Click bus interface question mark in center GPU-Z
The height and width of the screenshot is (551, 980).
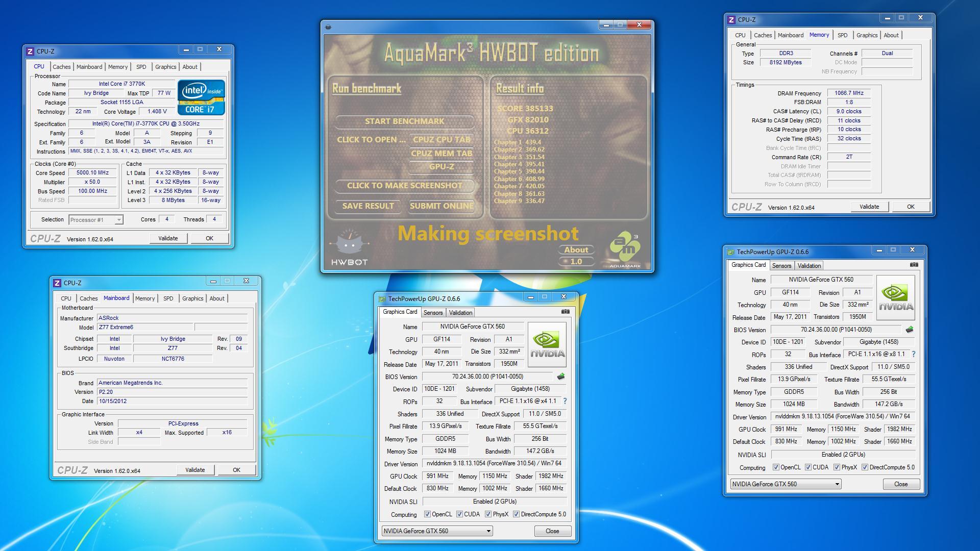[565, 401]
